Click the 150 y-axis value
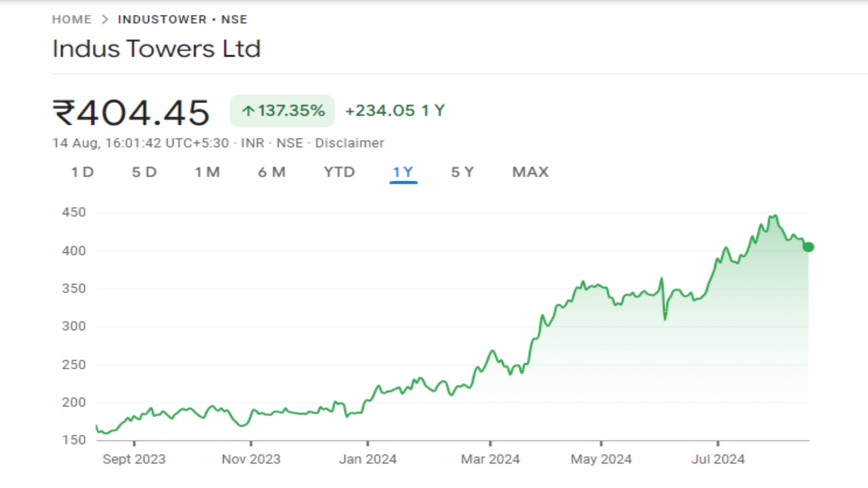 click(x=74, y=441)
